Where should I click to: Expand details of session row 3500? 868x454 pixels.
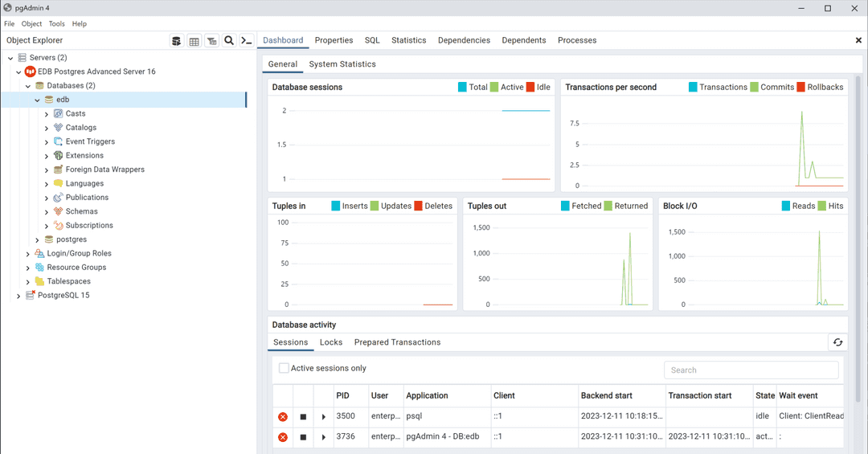324,417
